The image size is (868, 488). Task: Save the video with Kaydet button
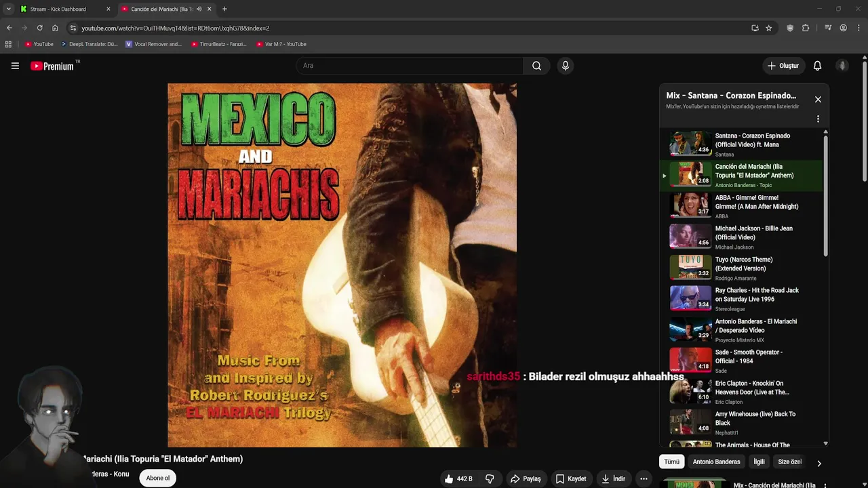[x=571, y=479]
